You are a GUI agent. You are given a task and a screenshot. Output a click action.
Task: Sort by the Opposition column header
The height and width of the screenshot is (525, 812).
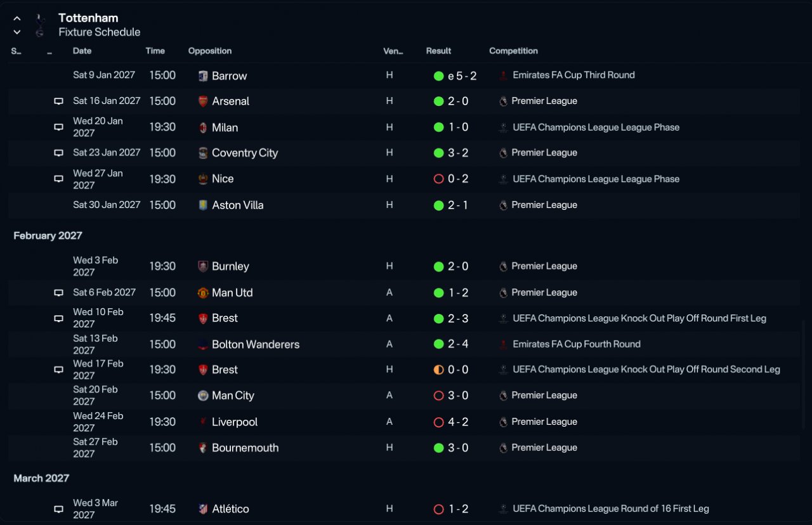pyautogui.click(x=210, y=51)
